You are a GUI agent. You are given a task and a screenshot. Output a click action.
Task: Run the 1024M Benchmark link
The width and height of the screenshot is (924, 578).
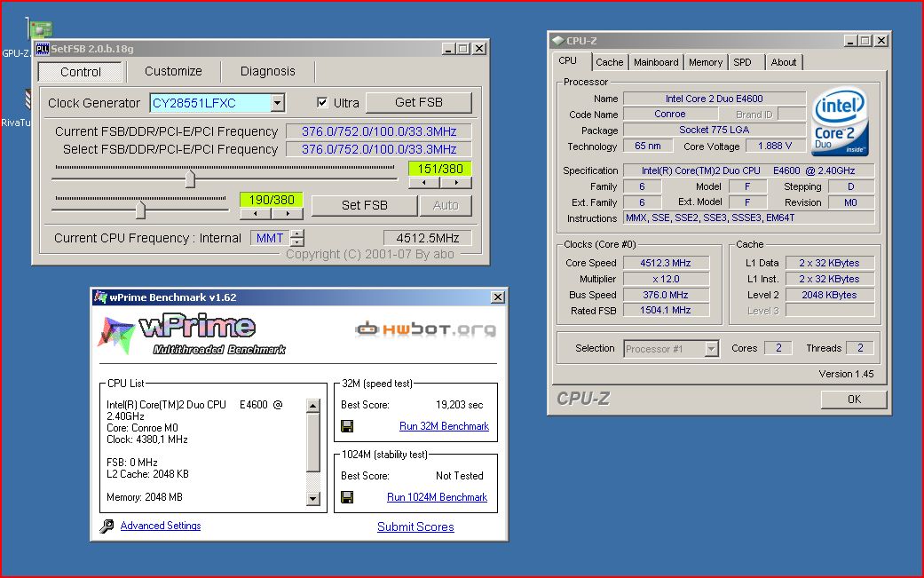437,497
